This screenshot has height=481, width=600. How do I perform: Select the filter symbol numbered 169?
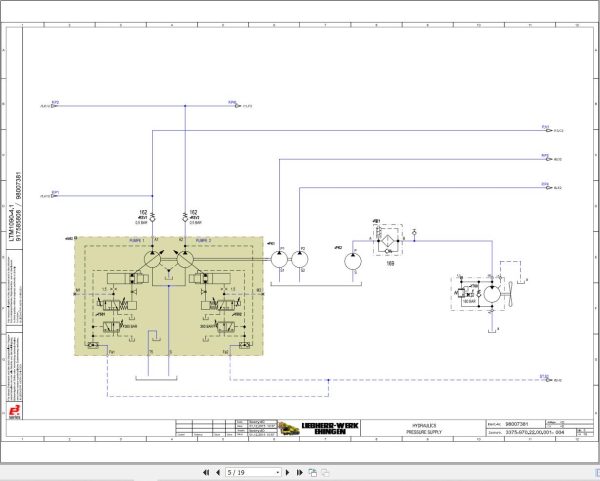click(x=388, y=241)
